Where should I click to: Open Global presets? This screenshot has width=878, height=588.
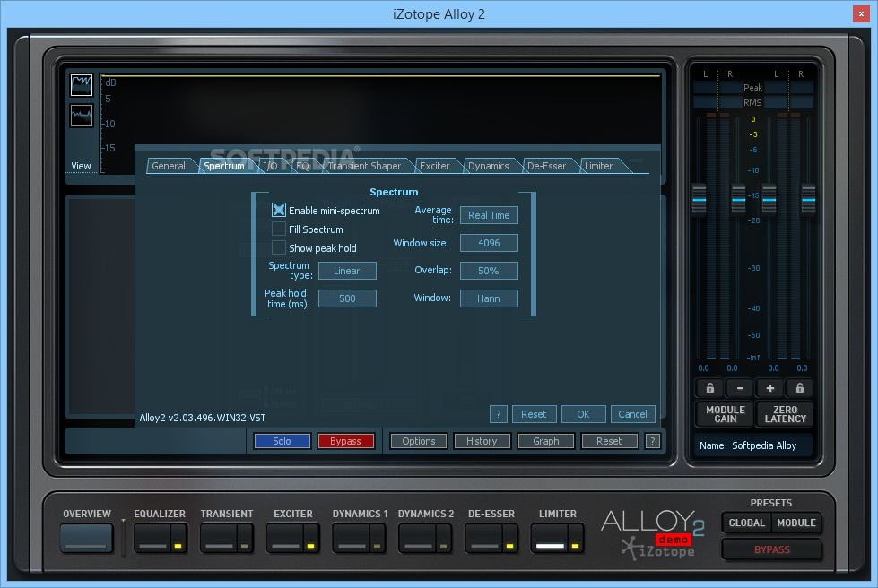(746, 523)
